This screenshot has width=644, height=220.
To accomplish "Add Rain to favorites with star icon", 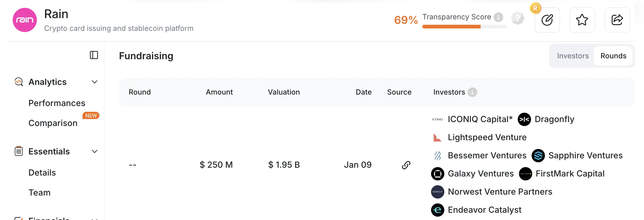I will 582,20.
